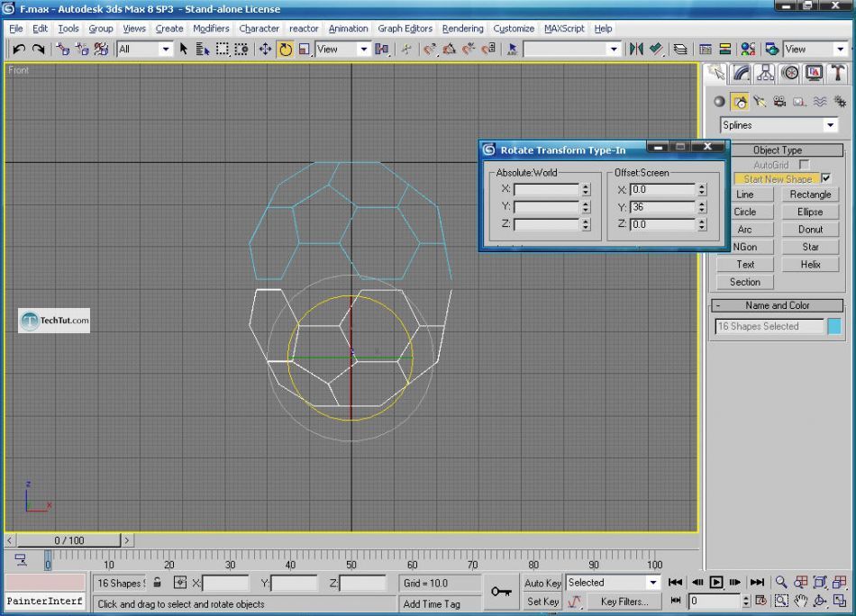The height and width of the screenshot is (616, 856).
Task: Click the Mirror tool icon
Action: (636, 50)
